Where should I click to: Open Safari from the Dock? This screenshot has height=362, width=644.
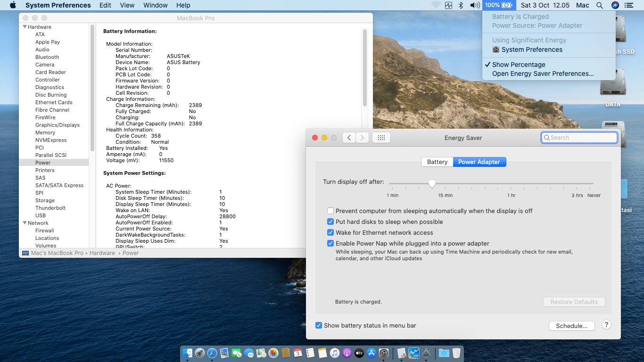point(212,353)
